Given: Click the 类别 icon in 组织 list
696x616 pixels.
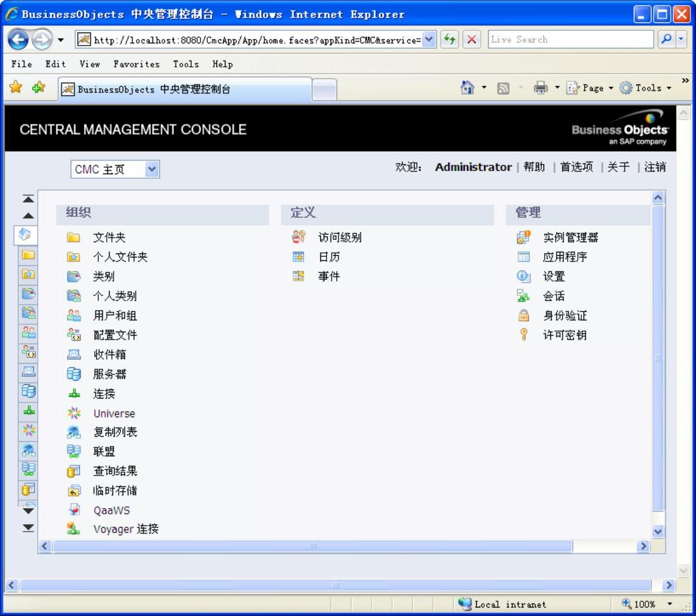Looking at the screenshot, I should point(74,276).
